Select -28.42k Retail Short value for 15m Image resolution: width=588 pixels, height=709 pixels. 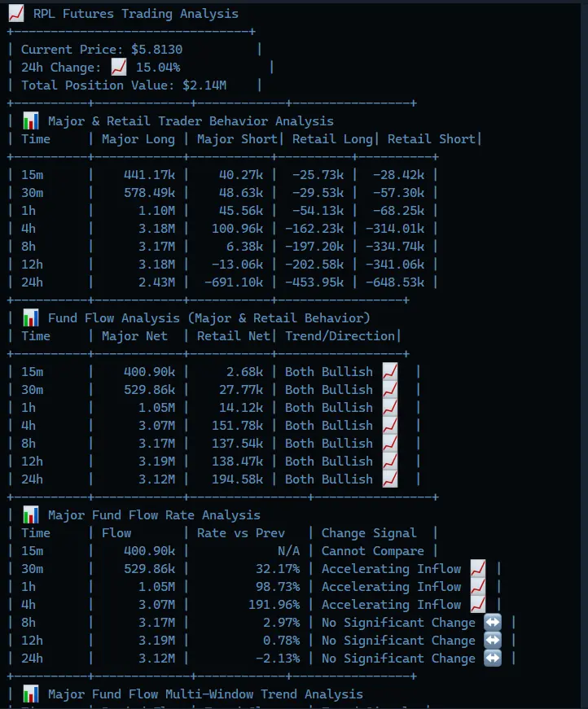[x=398, y=175]
